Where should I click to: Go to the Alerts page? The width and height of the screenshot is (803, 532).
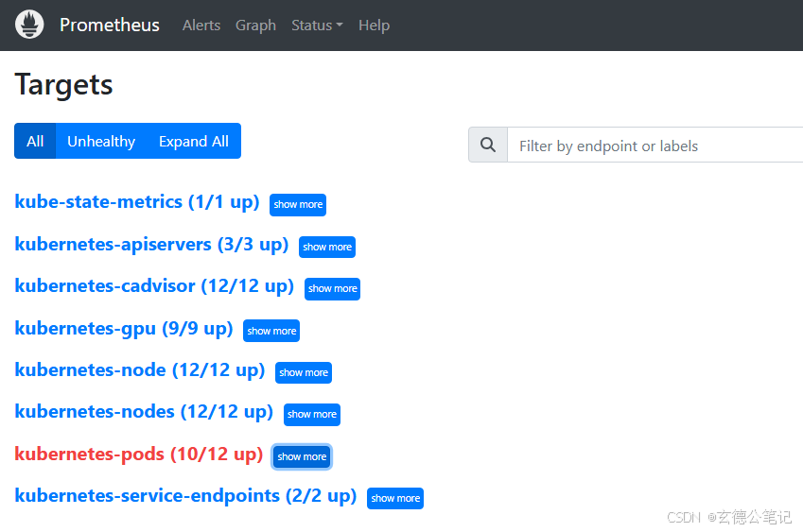click(x=201, y=26)
